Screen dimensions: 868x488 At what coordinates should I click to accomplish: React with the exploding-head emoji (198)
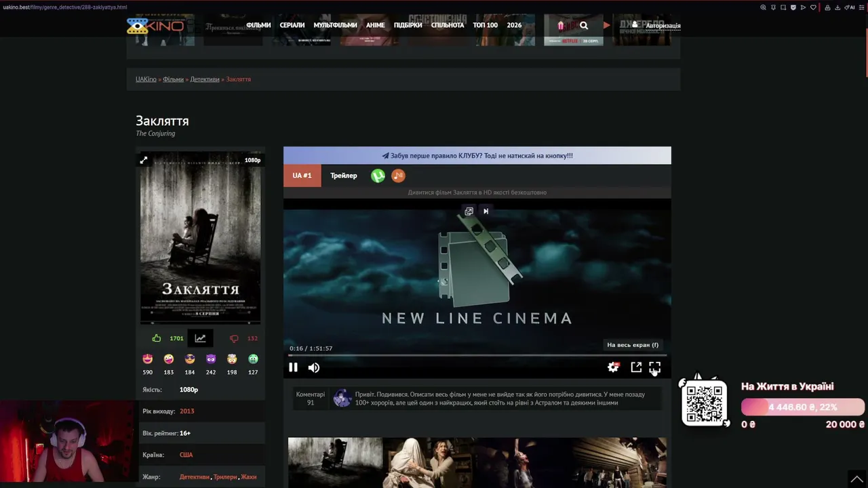[232, 359]
